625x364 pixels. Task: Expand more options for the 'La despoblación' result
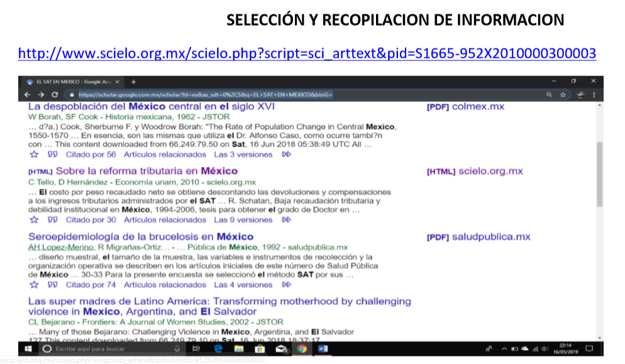pos(287,155)
